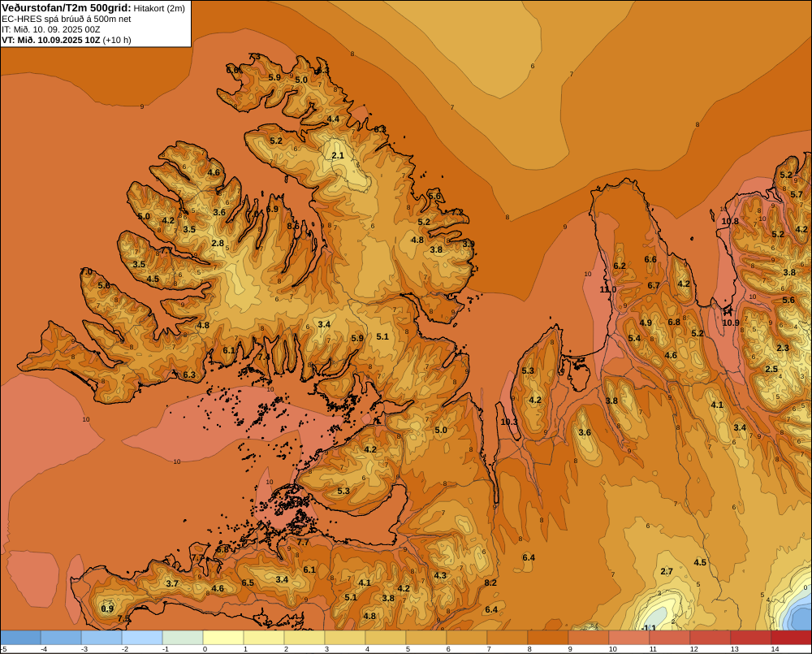Click the 10.9 temperature value
The height and width of the screenshot is (654, 812).
[731, 323]
